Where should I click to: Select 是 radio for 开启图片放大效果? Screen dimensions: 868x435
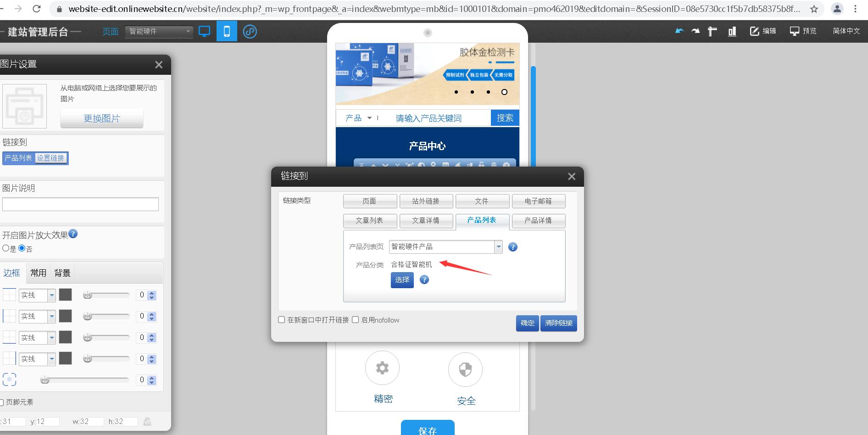point(5,248)
